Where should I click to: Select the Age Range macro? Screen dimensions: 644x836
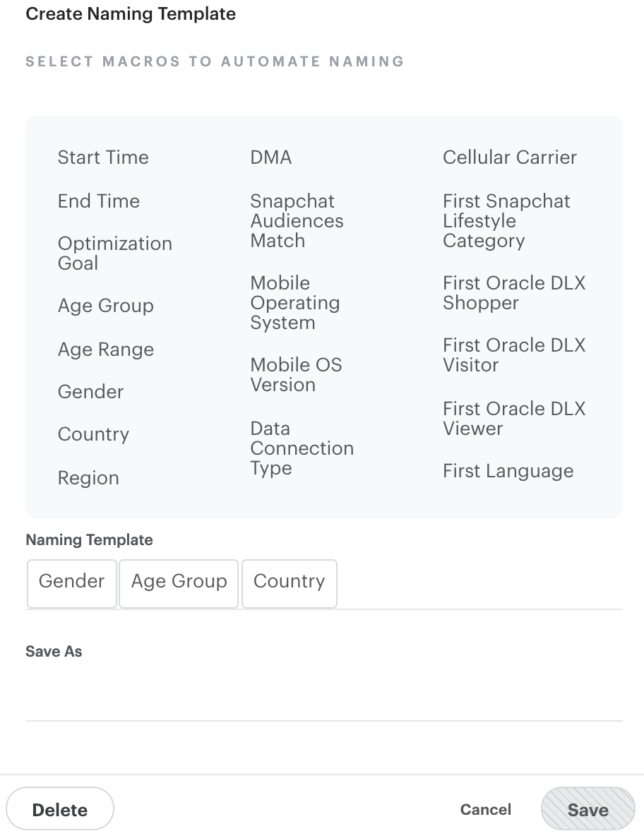[105, 350]
